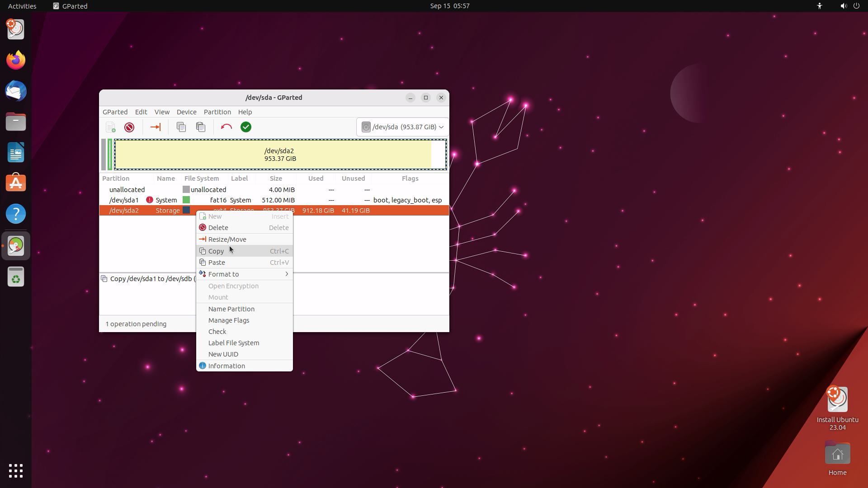Click the Size column header
The width and height of the screenshot is (868, 488).
click(x=276, y=178)
